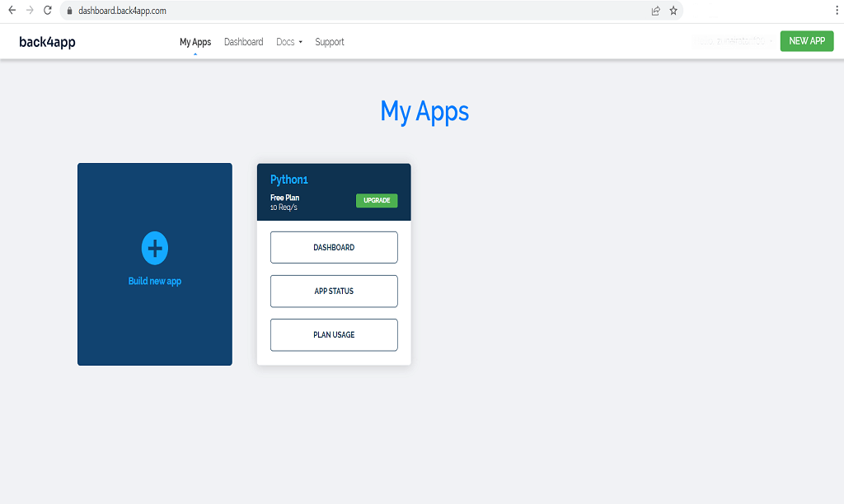
Task: Open the Dashboard nav item
Action: point(244,42)
